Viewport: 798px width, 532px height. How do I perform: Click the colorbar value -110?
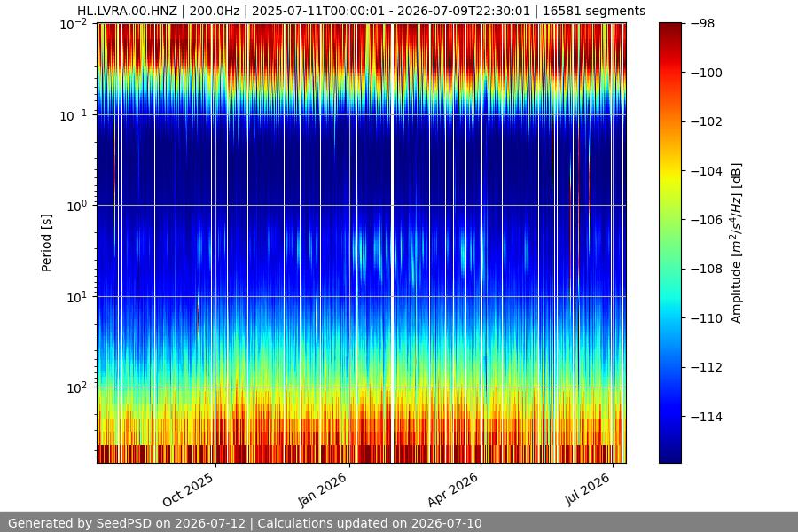707,318
